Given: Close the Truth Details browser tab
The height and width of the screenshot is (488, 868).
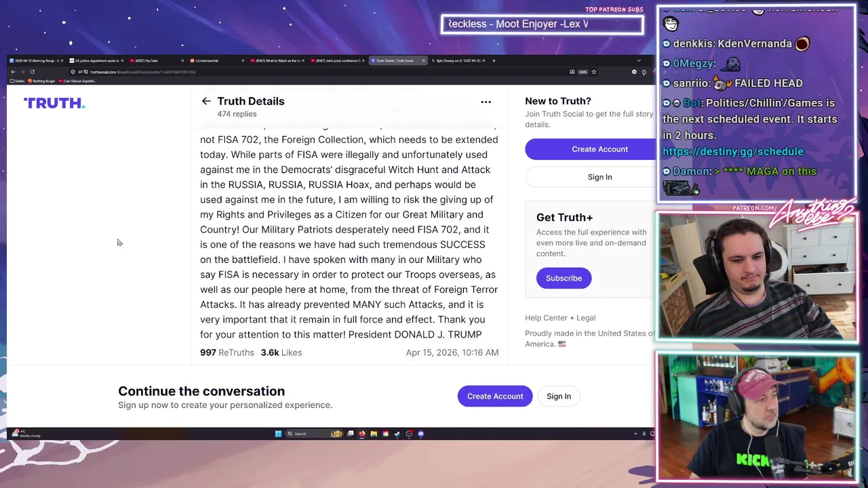Looking at the screenshot, I should 424,60.
